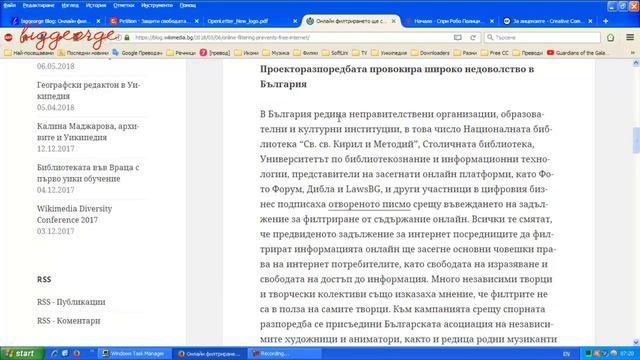Open Филми bookmarks folder
The image size is (640, 360).
(x=306, y=53)
